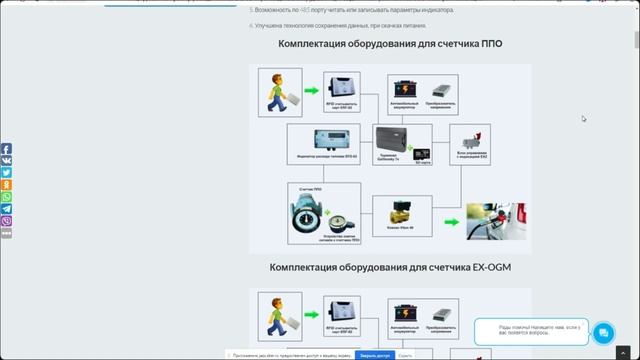
Task: Share via Odnoklassniki icon
Action: click(x=6, y=184)
